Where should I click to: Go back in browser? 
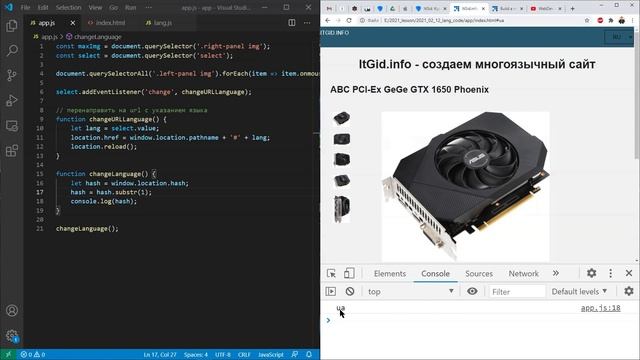pyautogui.click(x=328, y=20)
